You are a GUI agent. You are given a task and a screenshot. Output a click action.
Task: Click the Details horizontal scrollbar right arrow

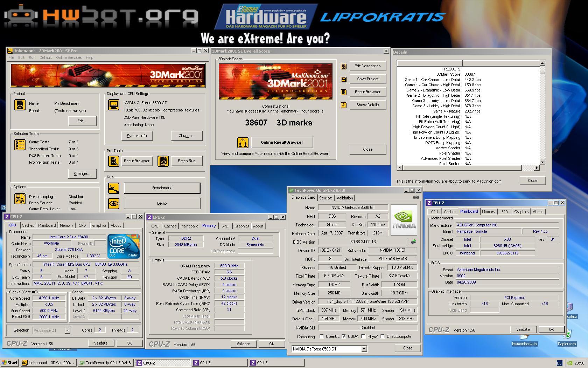(537, 168)
